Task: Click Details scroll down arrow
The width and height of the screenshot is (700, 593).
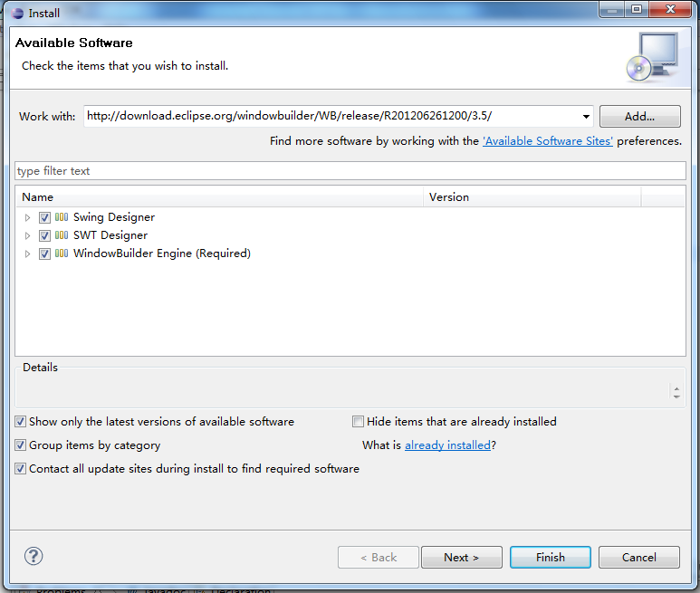Action: [x=676, y=396]
